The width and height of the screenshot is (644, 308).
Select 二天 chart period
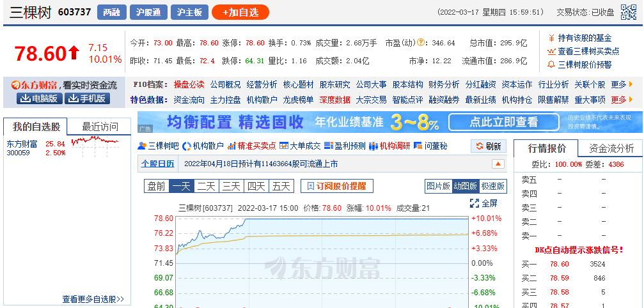point(207,186)
